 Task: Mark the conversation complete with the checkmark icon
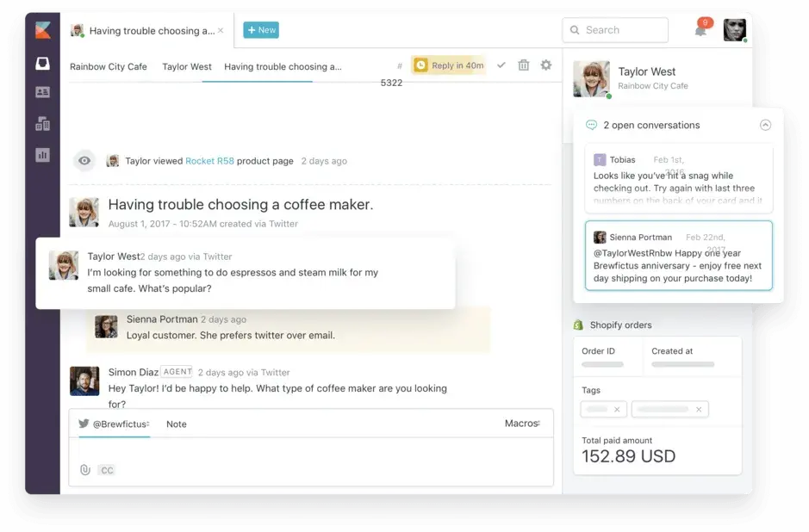coord(501,65)
